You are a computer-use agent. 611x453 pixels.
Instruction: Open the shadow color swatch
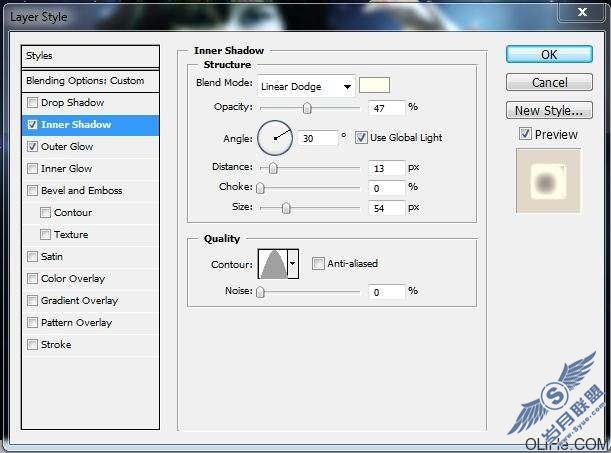[x=374, y=85]
